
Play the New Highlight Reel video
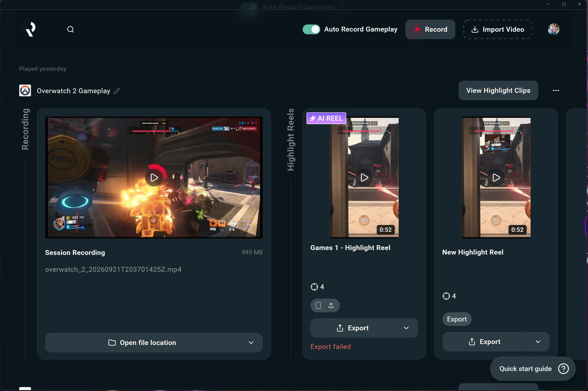(496, 178)
